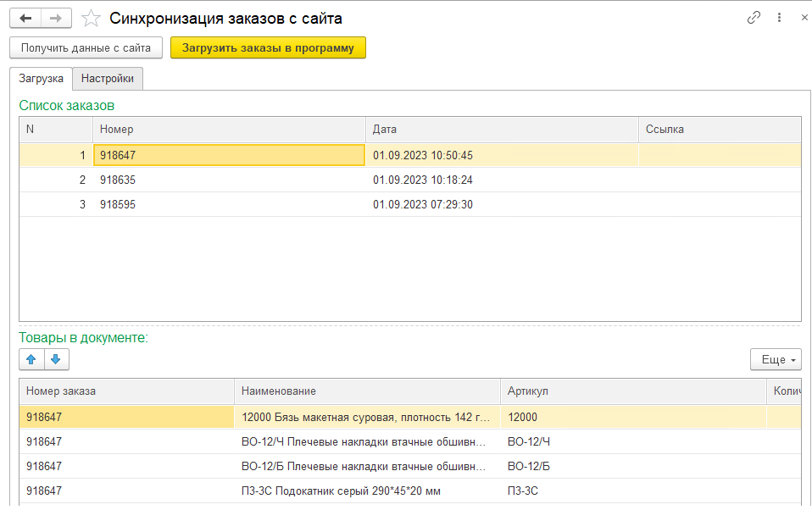Click Загрузить заказы в программу button
The height and width of the screenshot is (510, 812).
click(x=268, y=48)
